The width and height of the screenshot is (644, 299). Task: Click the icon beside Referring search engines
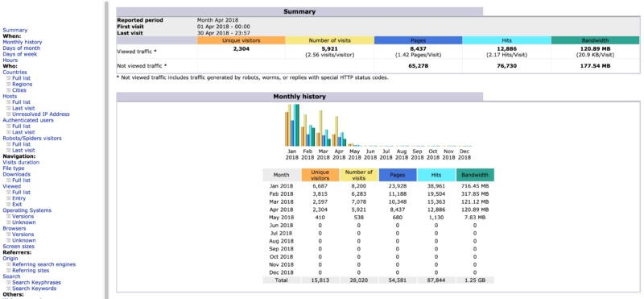[9, 265]
